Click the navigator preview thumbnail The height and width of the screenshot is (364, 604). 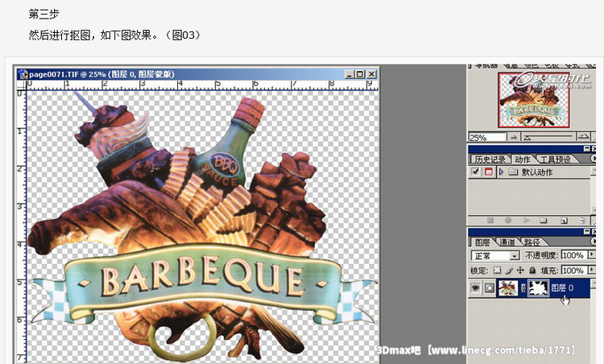(533, 100)
